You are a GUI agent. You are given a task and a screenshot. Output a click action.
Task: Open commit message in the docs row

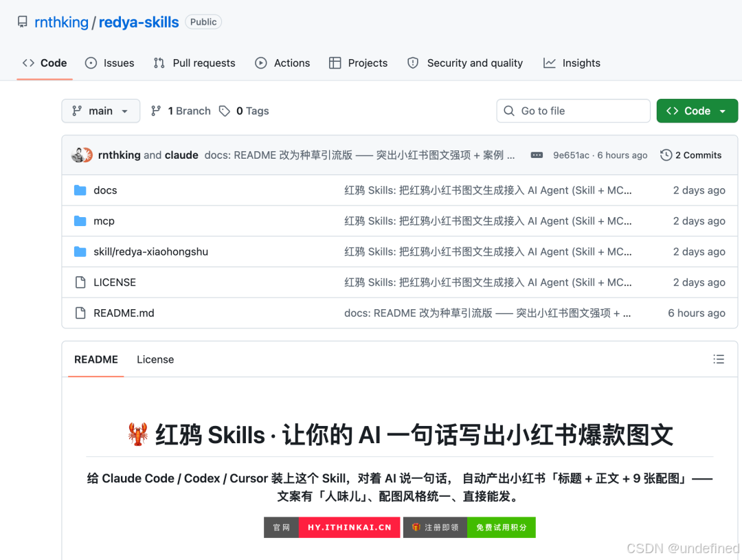click(x=488, y=190)
